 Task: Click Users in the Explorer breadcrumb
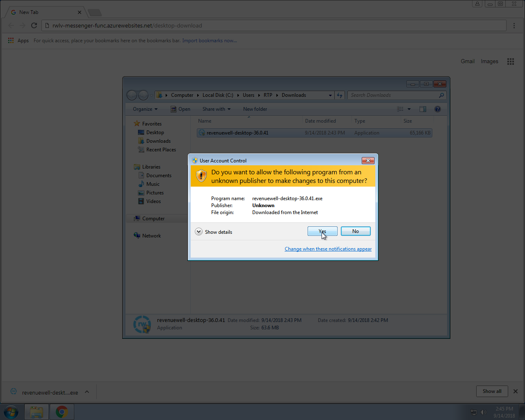point(249,95)
